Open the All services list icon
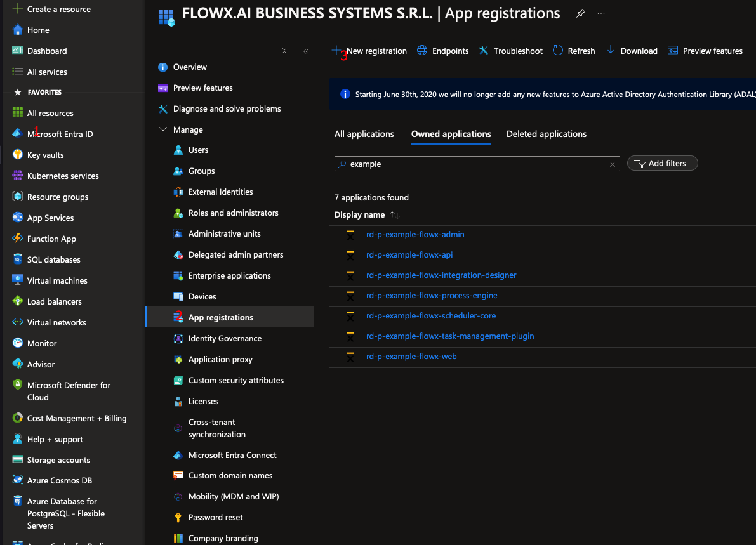 pyautogui.click(x=17, y=71)
